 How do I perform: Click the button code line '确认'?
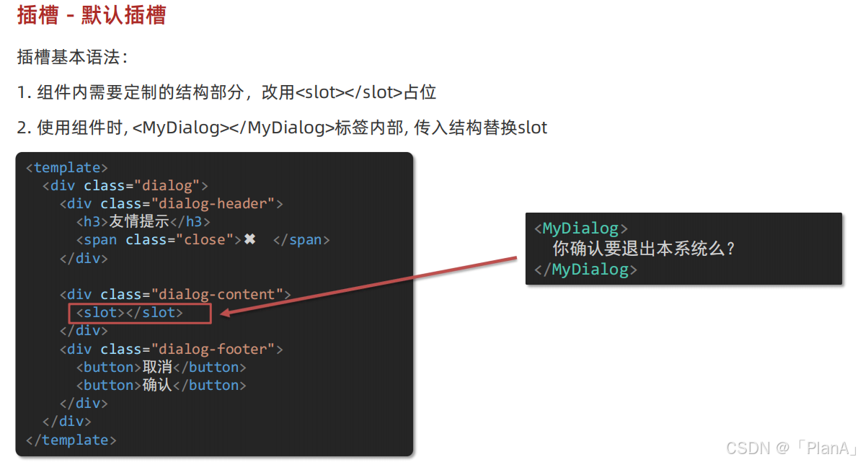161,385
